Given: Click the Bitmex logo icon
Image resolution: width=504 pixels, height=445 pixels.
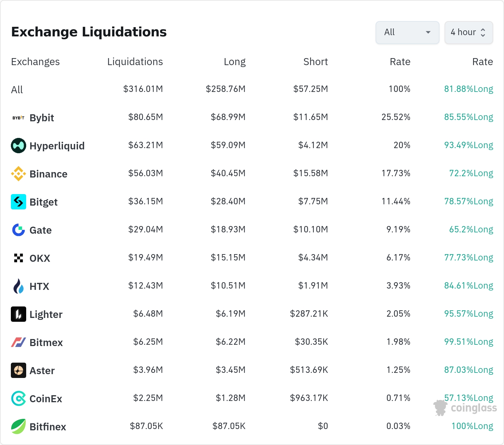Looking at the screenshot, I should 19,342.
